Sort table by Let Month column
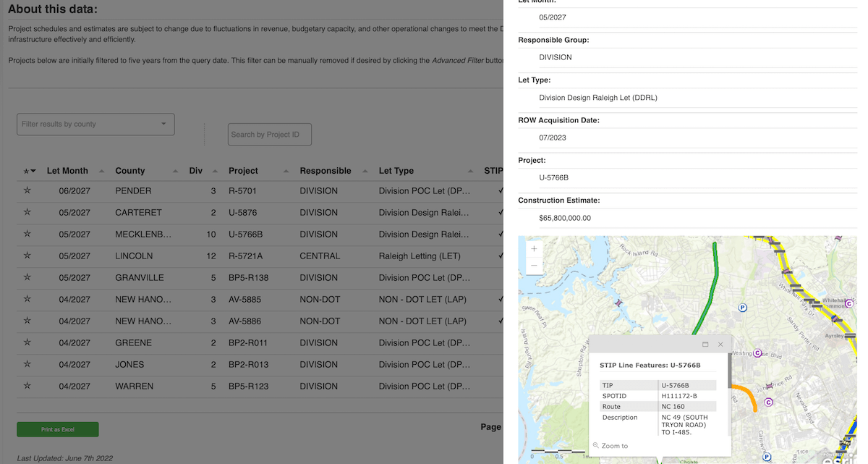 click(67, 171)
